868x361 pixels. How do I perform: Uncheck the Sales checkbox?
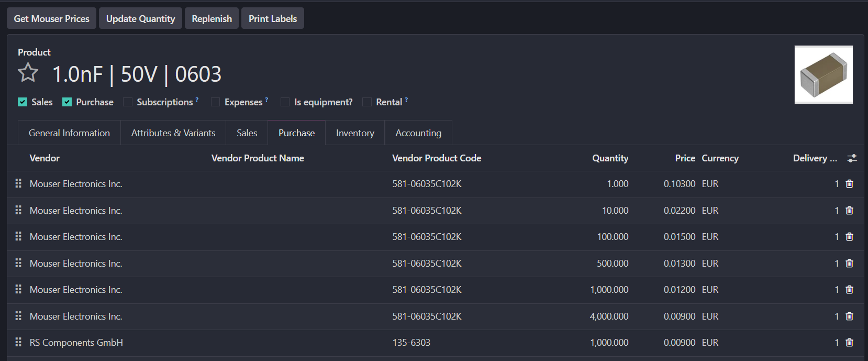click(23, 102)
